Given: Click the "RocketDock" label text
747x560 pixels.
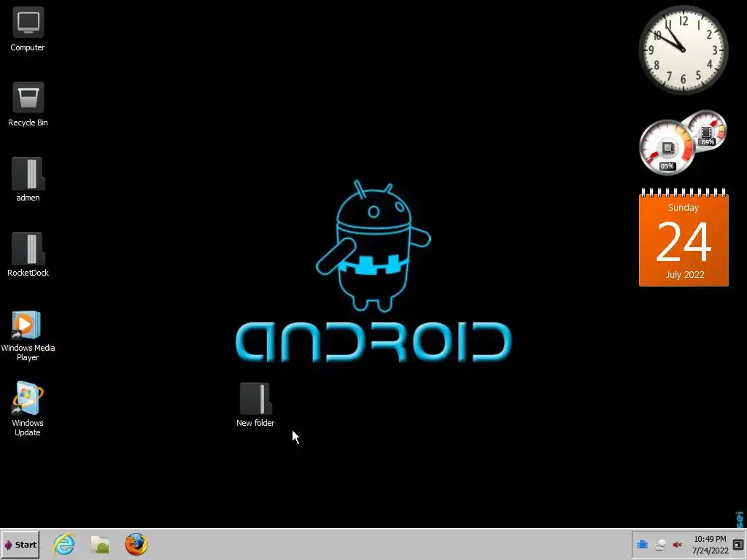Looking at the screenshot, I should tap(28, 273).
